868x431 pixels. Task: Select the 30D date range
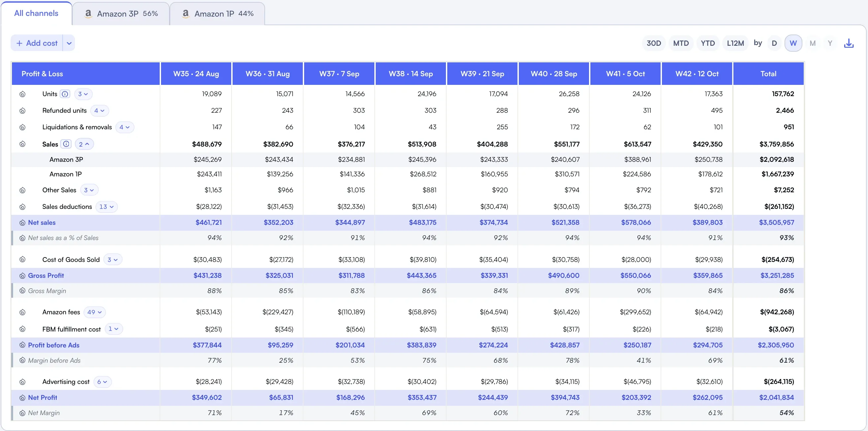654,43
